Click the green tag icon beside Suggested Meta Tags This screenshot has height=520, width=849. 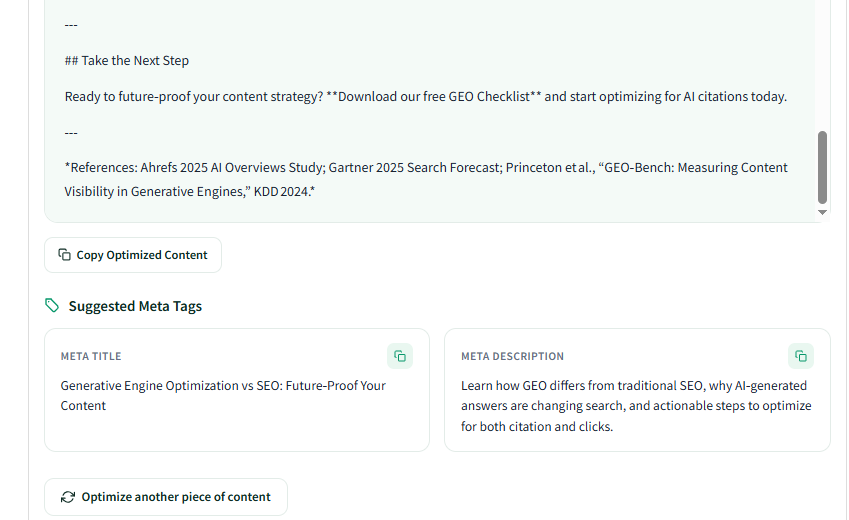tap(52, 306)
